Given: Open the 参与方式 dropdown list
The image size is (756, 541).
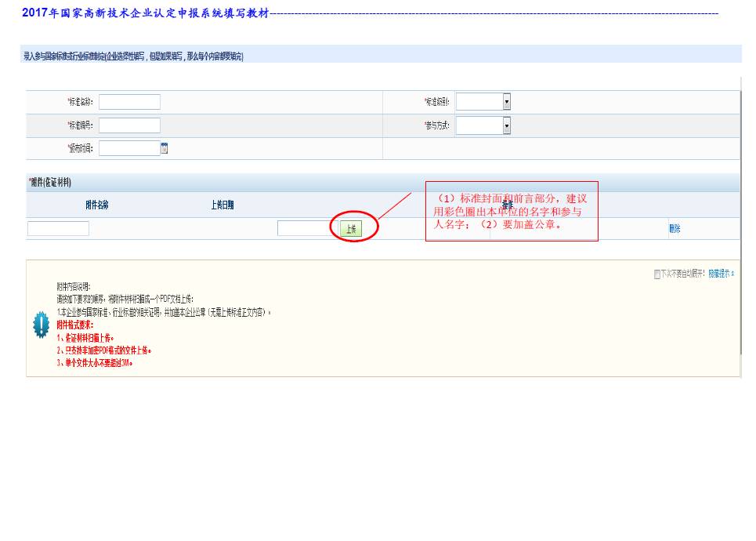Looking at the screenshot, I should click(x=506, y=125).
